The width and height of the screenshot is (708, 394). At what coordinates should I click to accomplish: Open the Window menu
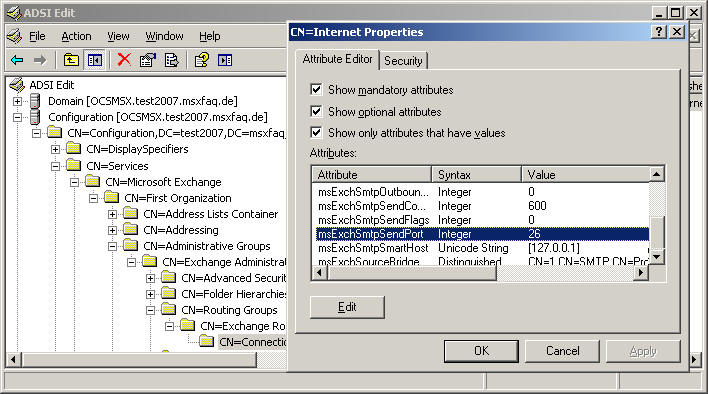164,36
